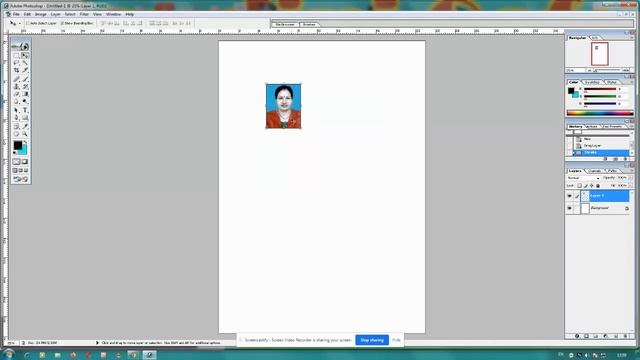Switch to the Actions tab

tap(591, 127)
